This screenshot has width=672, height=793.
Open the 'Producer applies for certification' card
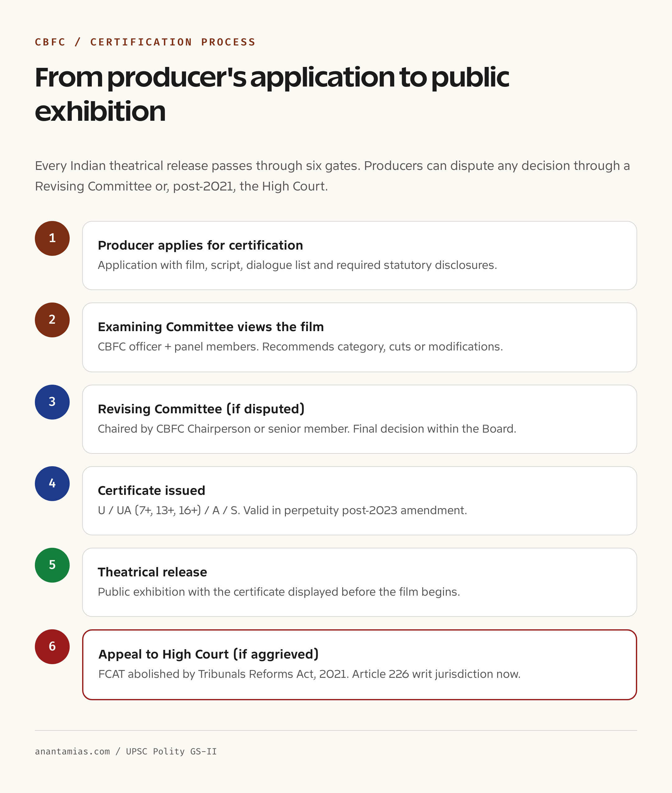tap(359, 255)
